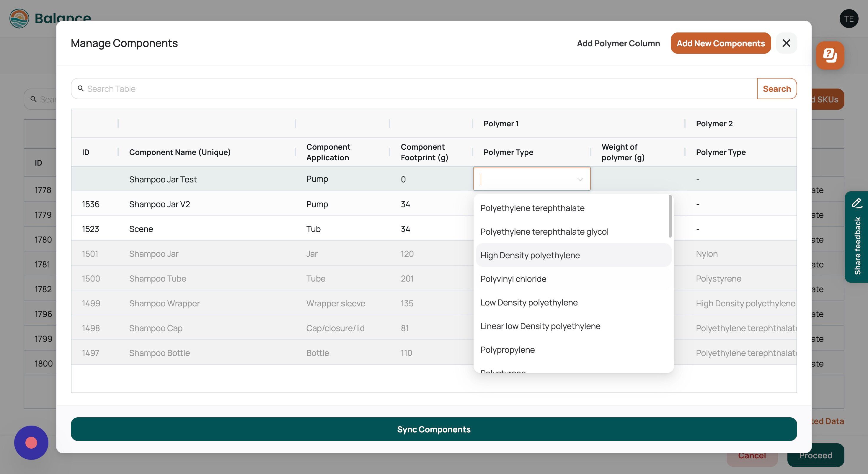Click the Balance logo icon
The image size is (868, 474).
click(19, 19)
